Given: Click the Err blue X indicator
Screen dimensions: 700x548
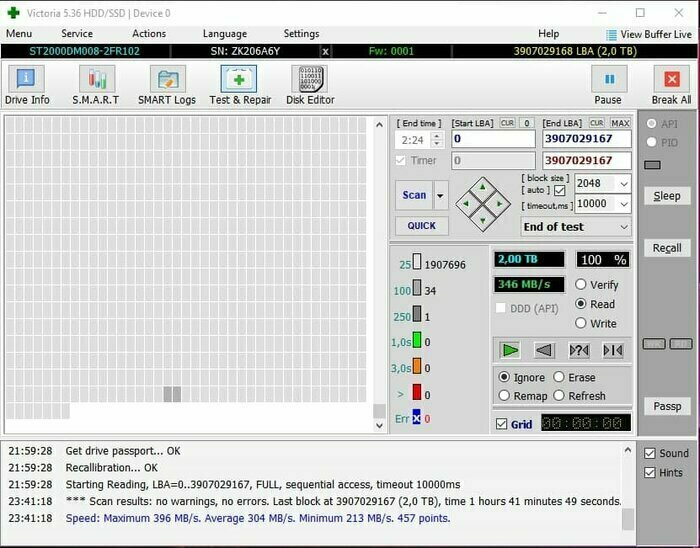Looking at the screenshot, I should pos(416,417).
